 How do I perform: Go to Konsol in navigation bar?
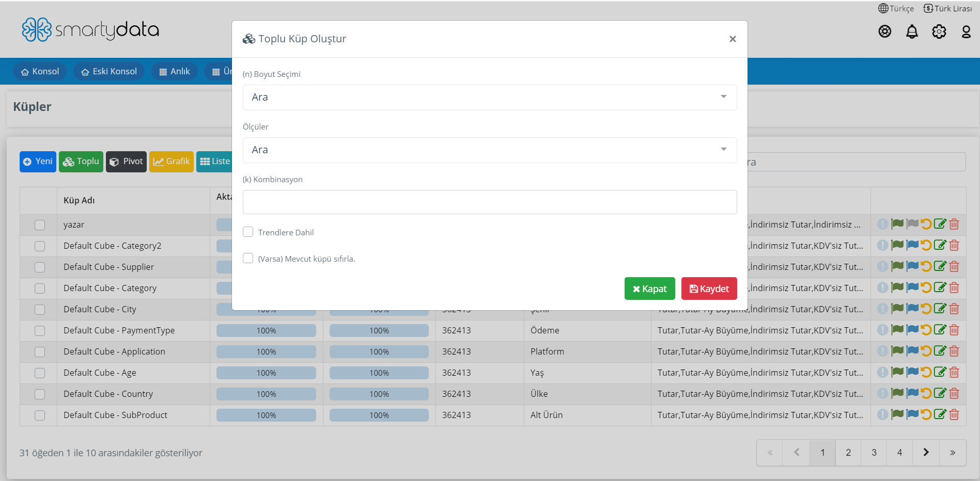click(40, 71)
